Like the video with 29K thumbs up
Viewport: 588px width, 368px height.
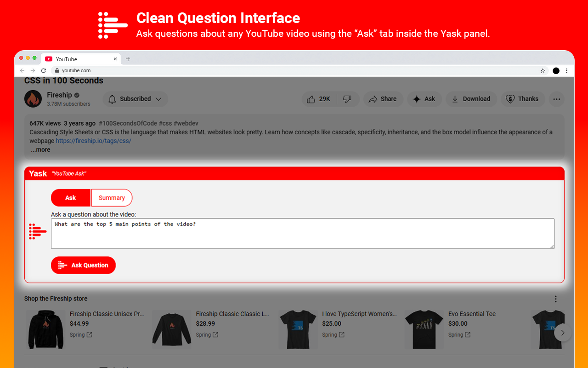319,99
